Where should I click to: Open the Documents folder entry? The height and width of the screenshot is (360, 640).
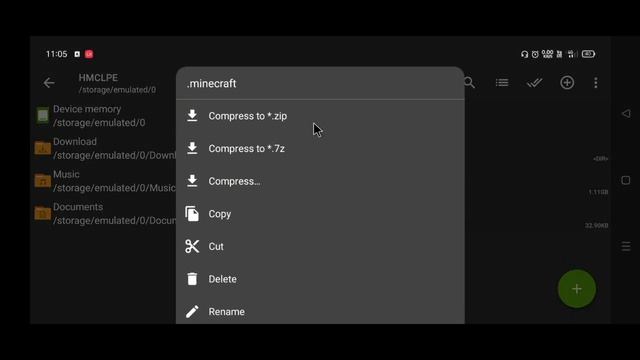point(105,214)
